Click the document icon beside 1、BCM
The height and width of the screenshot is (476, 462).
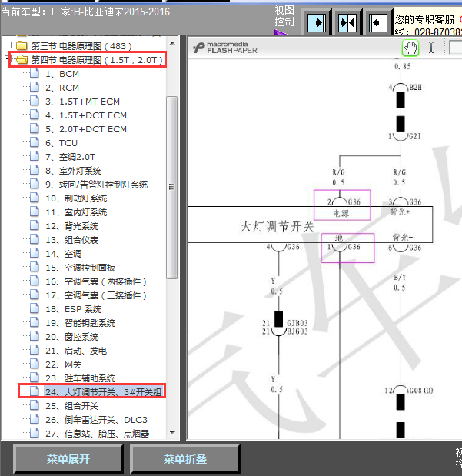tap(35, 73)
